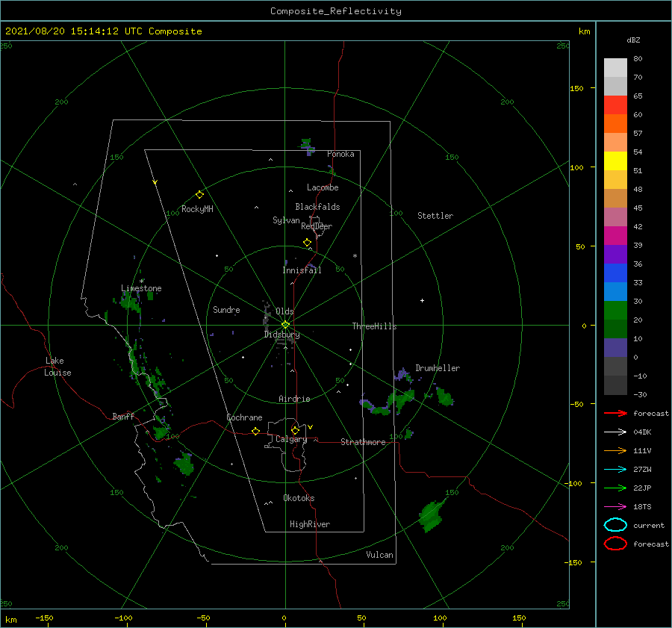Screen dimensions: 672x628
Task: Click the 33 dBZ light blue swatch
Action: coord(615,291)
